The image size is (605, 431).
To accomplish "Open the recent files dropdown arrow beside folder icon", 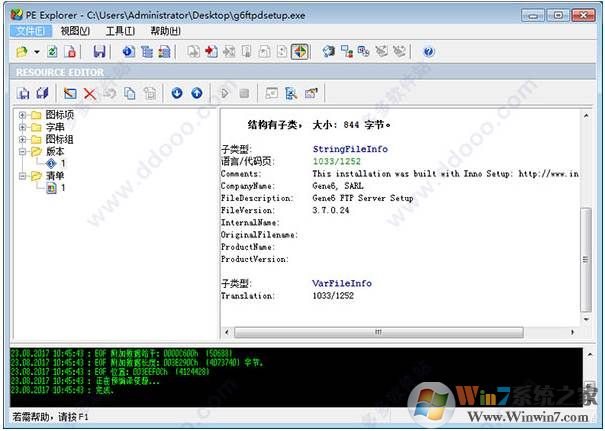I will [37, 52].
